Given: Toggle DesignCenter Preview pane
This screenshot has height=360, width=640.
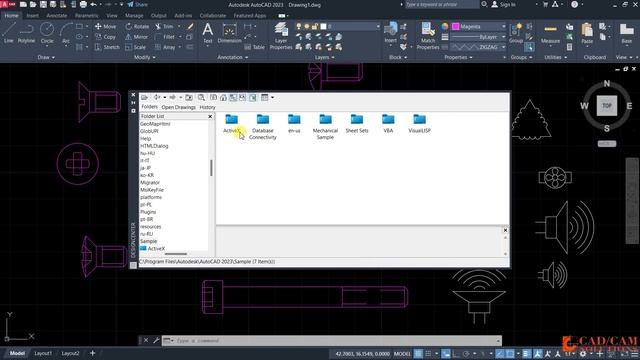Looking at the screenshot, I should 242,98.
